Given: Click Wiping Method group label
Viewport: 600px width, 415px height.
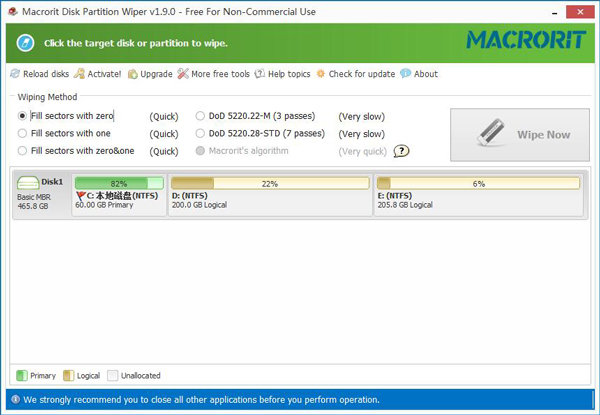Looking at the screenshot, I should (47, 97).
